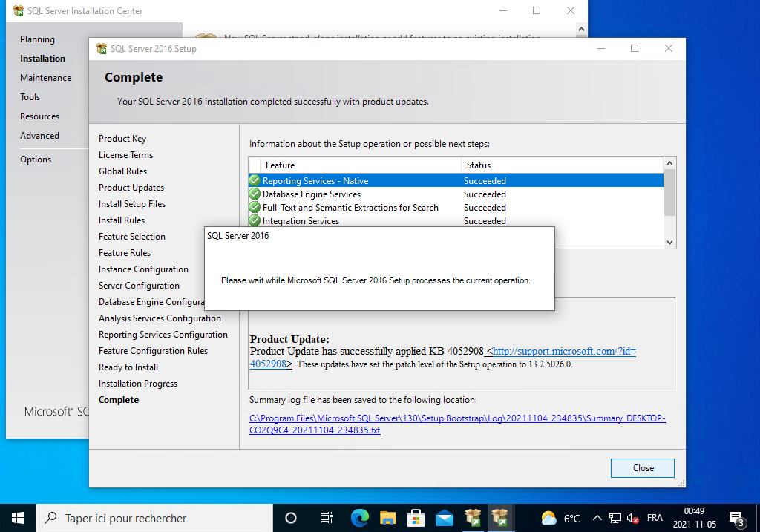This screenshot has height=532, width=760.
Task: Open the Summary log file link
Action: 457,424
